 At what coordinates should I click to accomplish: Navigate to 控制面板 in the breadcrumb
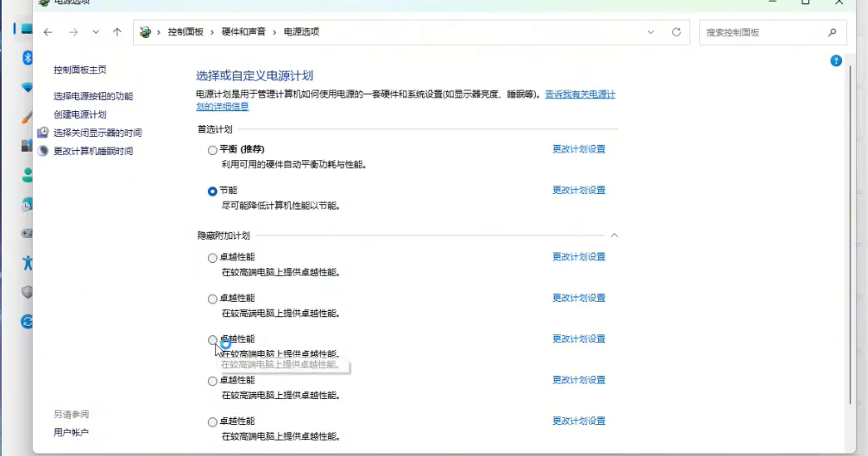(186, 32)
